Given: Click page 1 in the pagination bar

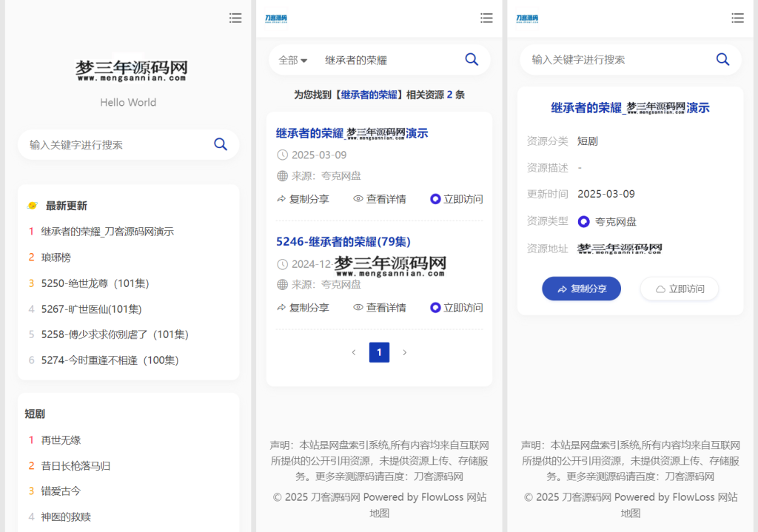Looking at the screenshot, I should [x=379, y=352].
